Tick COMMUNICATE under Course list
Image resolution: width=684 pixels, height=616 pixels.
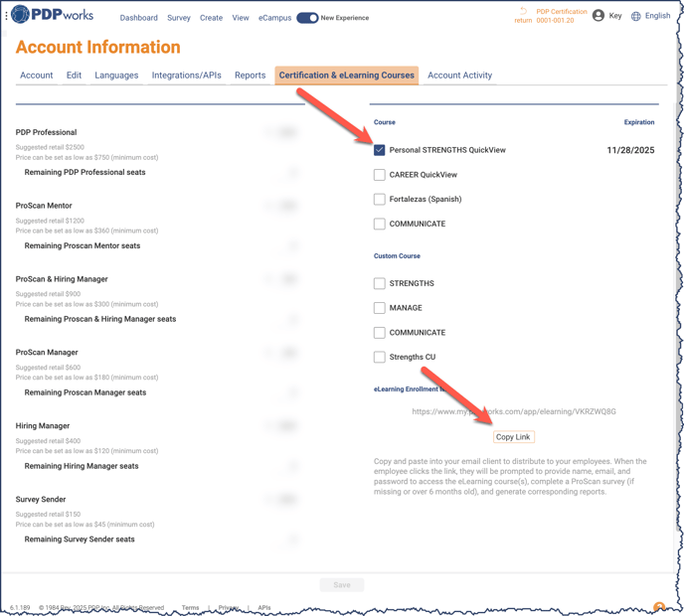pyautogui.click(x=380, y=225)
